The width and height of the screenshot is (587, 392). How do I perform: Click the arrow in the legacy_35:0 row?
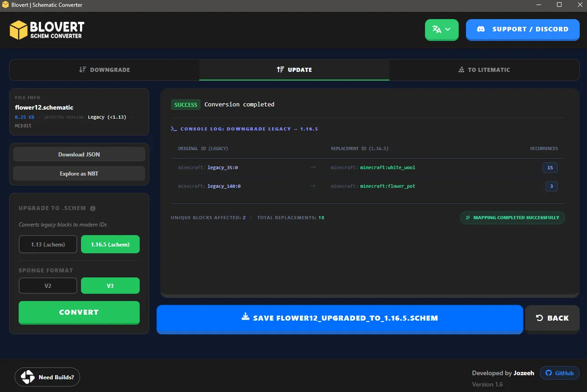click(313, 167)
